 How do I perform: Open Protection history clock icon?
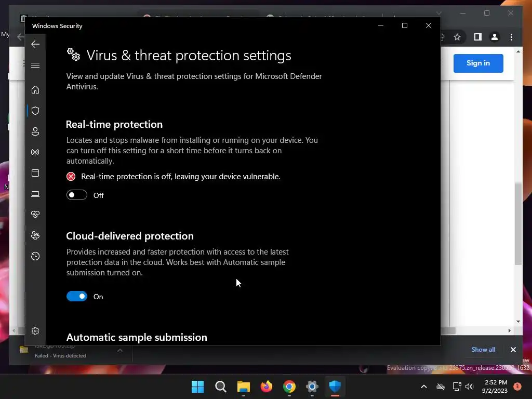[x=35, y=256]
